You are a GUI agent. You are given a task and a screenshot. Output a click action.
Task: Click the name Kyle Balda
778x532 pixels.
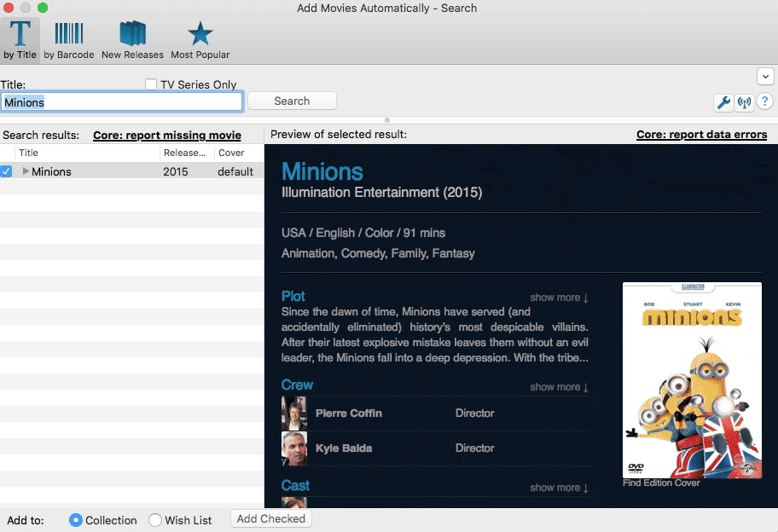coord(344,448)
